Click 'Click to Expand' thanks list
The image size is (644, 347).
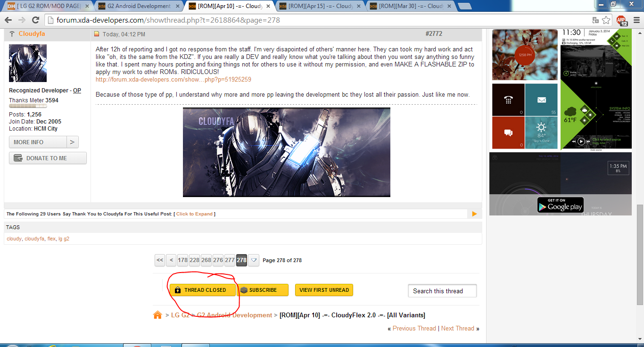(194, 214)
